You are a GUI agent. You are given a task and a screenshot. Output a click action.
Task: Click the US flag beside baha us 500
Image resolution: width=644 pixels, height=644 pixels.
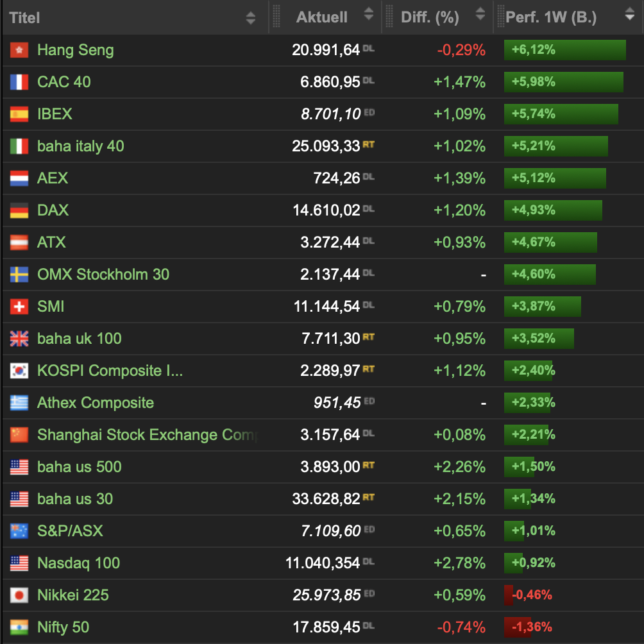pyautogui.click(x=19, y=466)
